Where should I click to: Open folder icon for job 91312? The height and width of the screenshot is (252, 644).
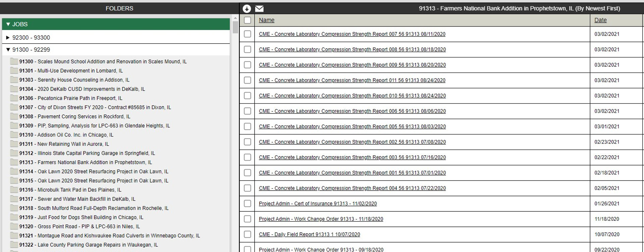pyautogui.click(x=14, y=153)
